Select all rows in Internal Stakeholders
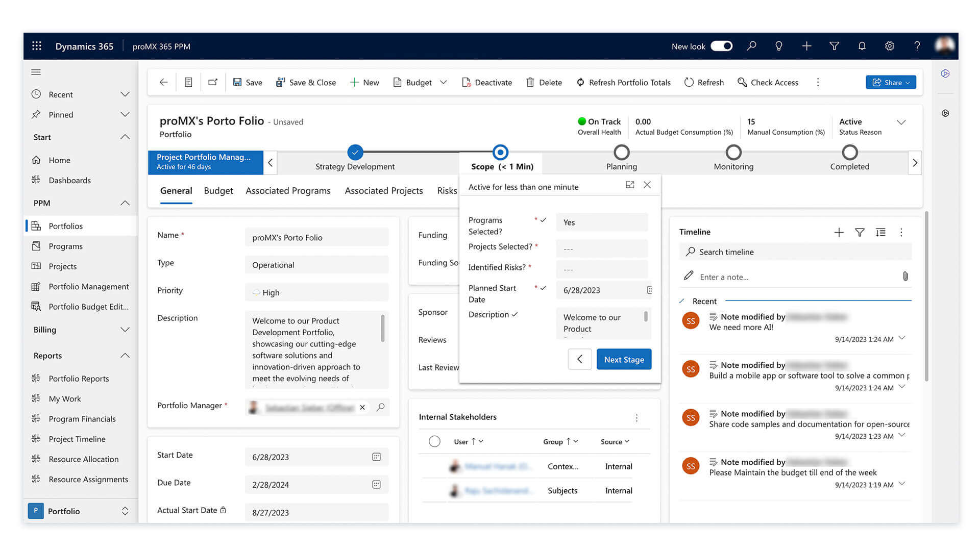This screenshot has height=551, width=980. point(434,441)
